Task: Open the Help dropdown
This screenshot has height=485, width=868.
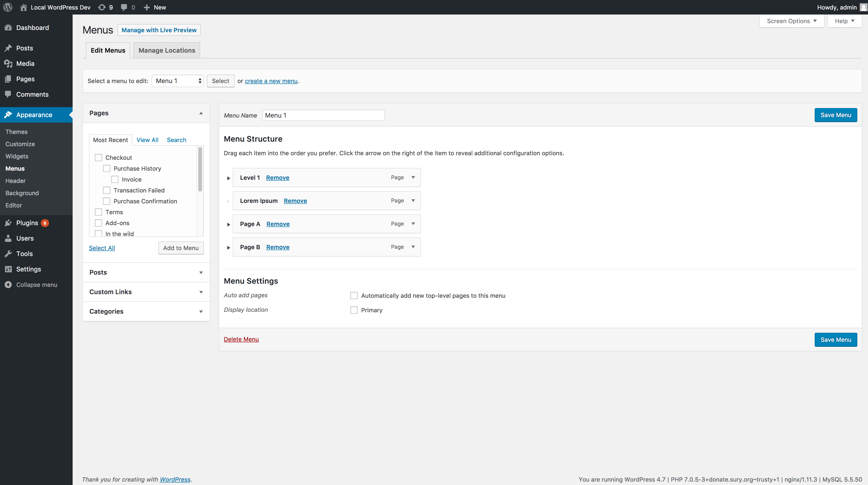Action: (844, 21)
